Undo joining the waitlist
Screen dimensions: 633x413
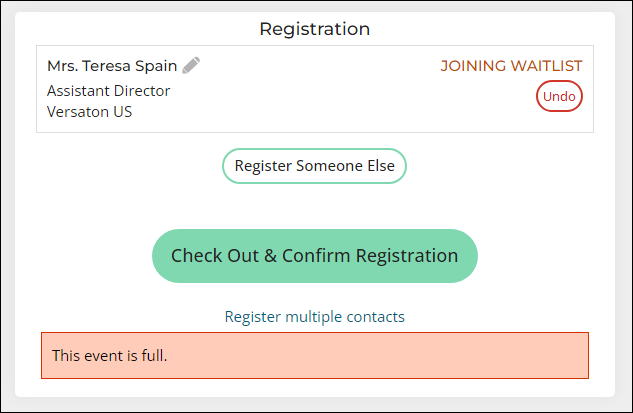tap(559, 96)
